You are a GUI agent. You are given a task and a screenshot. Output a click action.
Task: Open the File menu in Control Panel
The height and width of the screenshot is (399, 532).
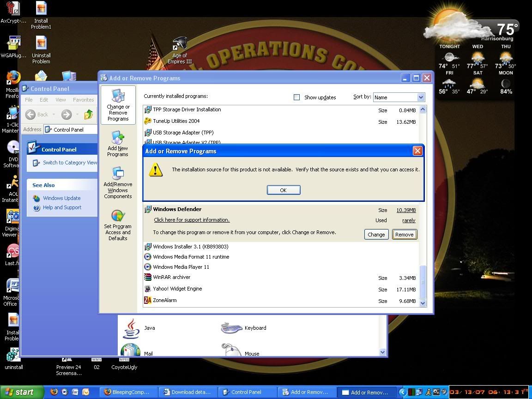tap(29, 100)
